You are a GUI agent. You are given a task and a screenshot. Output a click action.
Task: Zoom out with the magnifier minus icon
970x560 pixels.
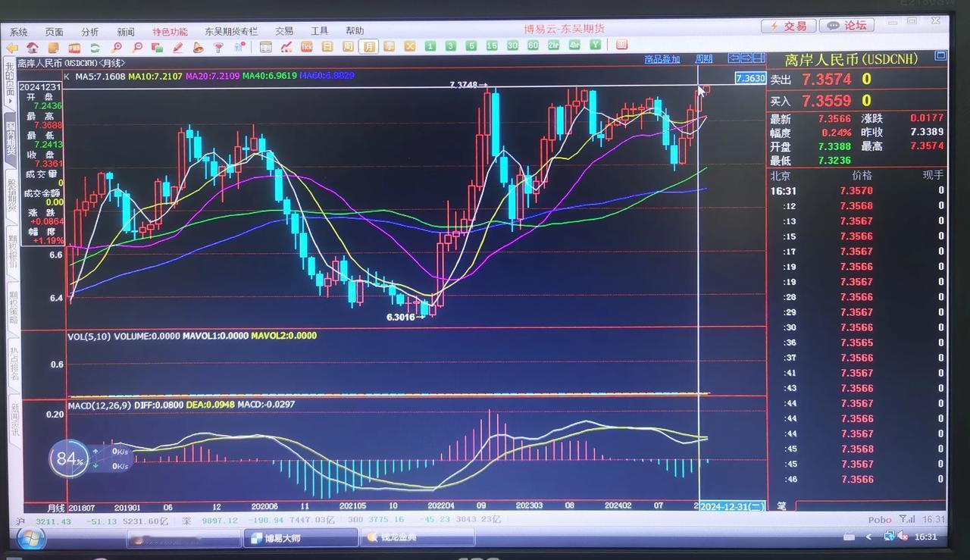137,47
